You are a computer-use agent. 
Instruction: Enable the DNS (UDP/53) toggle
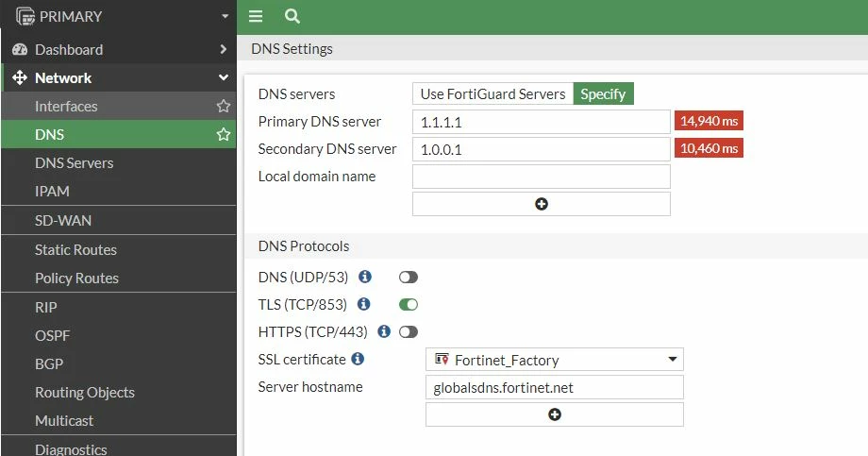409,277
